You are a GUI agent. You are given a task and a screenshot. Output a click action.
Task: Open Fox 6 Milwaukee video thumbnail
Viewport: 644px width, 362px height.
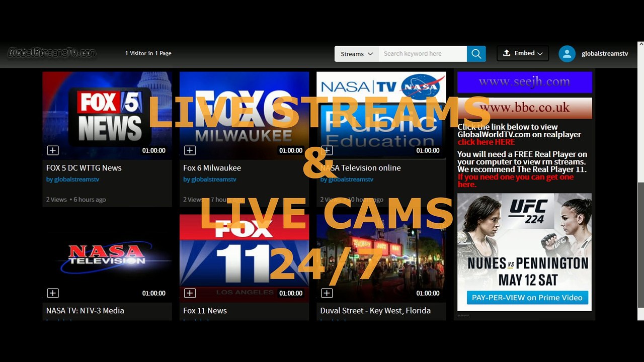[244, 116]
